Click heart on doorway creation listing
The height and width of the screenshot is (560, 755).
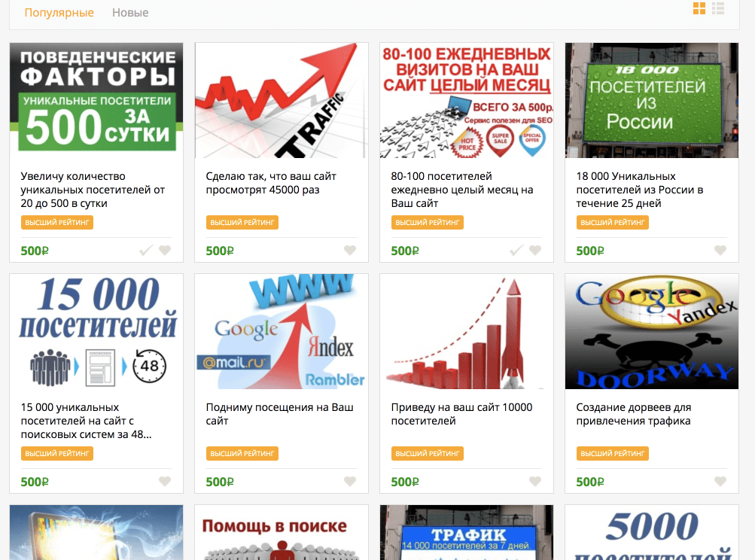pos(720,481)
